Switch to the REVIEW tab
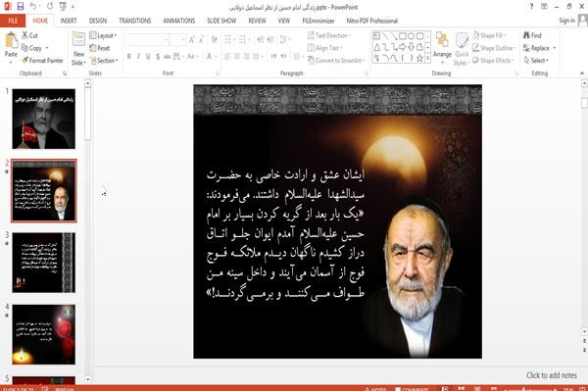The image size is (588, 391). (257, 21)
